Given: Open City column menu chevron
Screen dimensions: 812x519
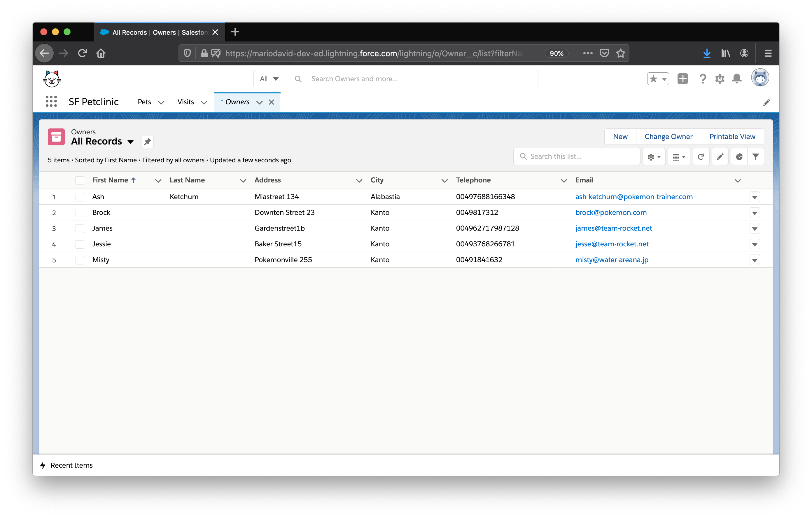Looking at the screenshot, I should pyautogui.click(x=444, y=180).
